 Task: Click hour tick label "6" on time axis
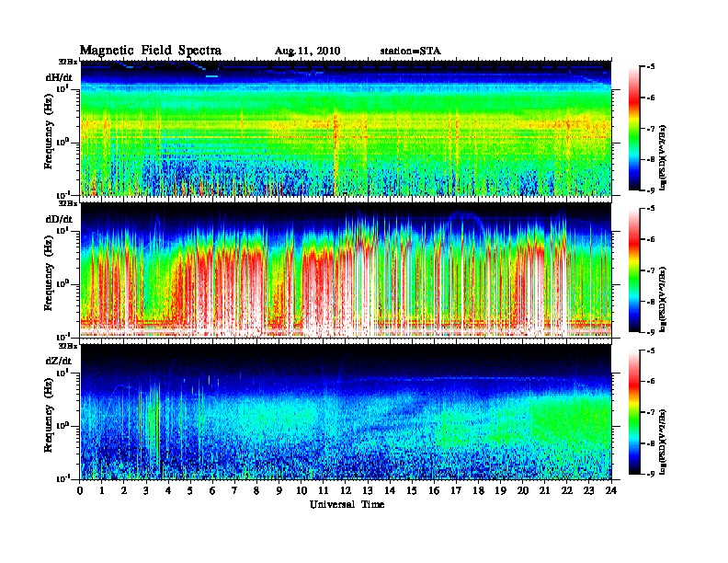click(212, 490)
